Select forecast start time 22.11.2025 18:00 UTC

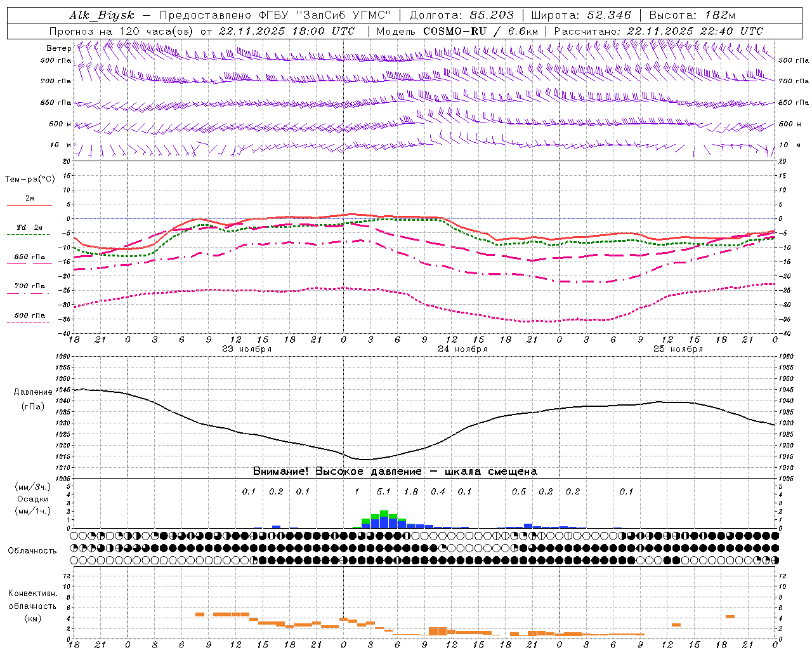287,31
